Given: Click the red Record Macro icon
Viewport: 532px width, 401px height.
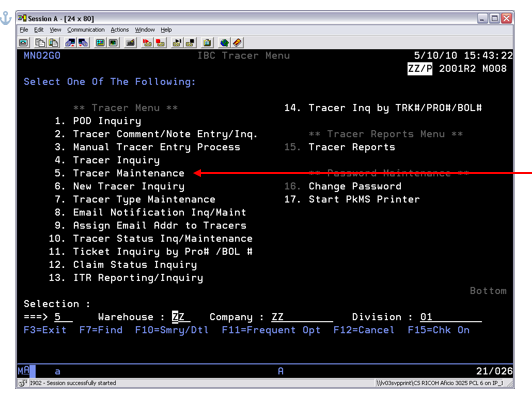Looking at the screenshot, I should click(x=147, y=42).
